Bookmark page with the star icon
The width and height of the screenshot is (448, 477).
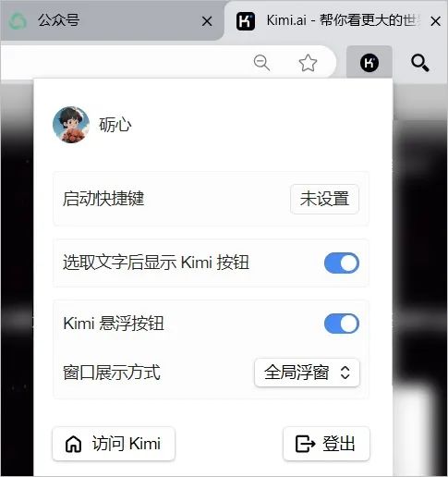click(x=308, y=63)
